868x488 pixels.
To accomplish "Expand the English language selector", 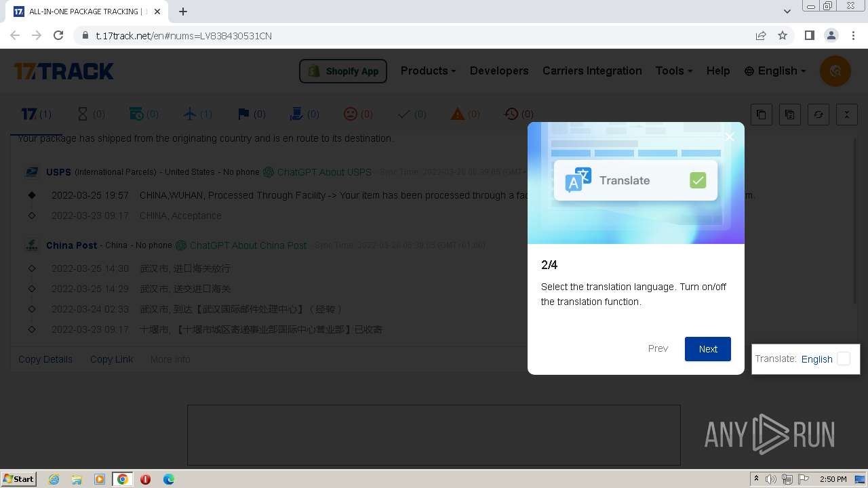I will [x=775, y=70].
